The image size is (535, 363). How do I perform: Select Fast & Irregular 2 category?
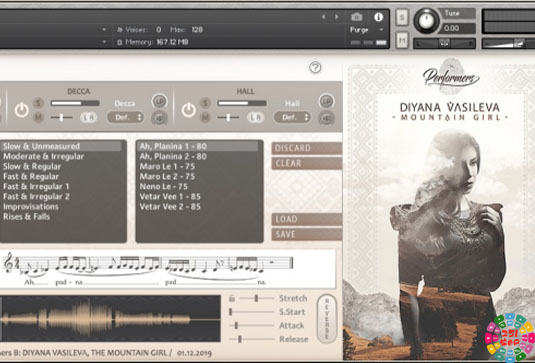pyautogui.click(x=61, y=197)
